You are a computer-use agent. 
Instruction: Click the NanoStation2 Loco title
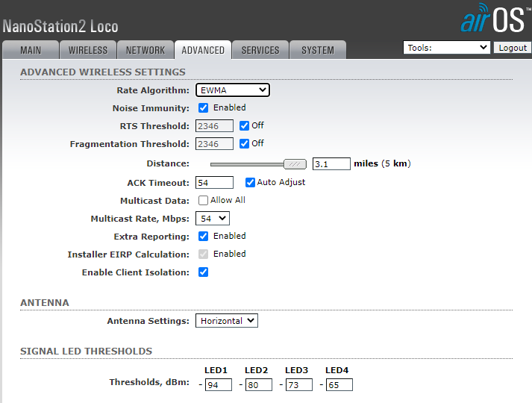coord(60,26)
